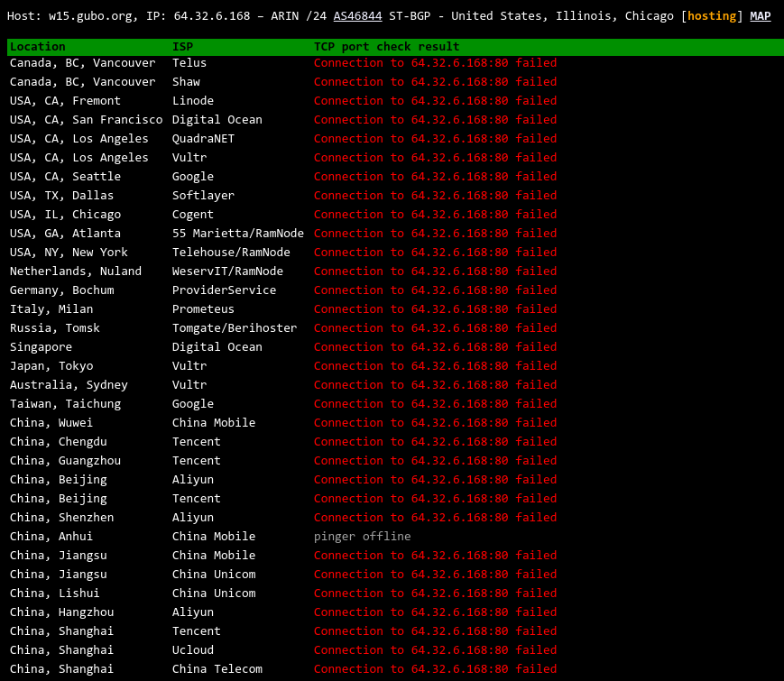This screenshot has width=784, height=681.
Task: Click failed result in Ucloud row
Action: [435, 650]
